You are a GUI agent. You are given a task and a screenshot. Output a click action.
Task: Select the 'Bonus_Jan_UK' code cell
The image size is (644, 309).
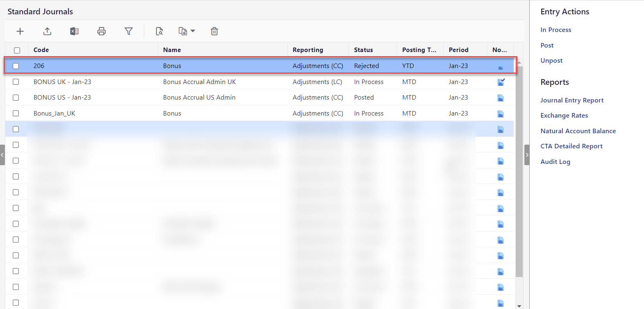tap(54, 113)
